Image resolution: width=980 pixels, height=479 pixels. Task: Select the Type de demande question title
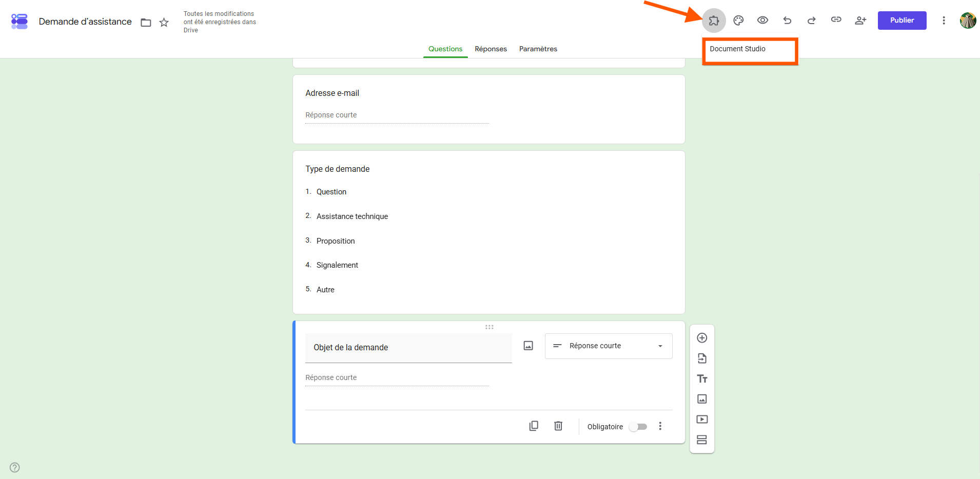click(x=338, y=169)
